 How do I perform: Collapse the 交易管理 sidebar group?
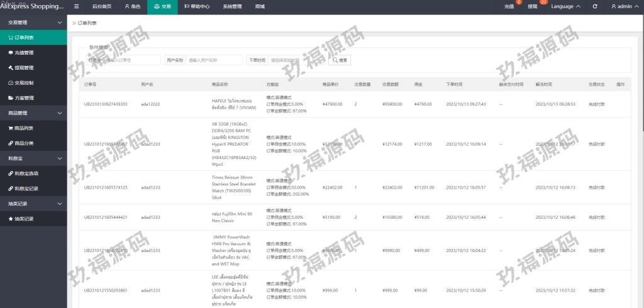(x=33, y=23)
